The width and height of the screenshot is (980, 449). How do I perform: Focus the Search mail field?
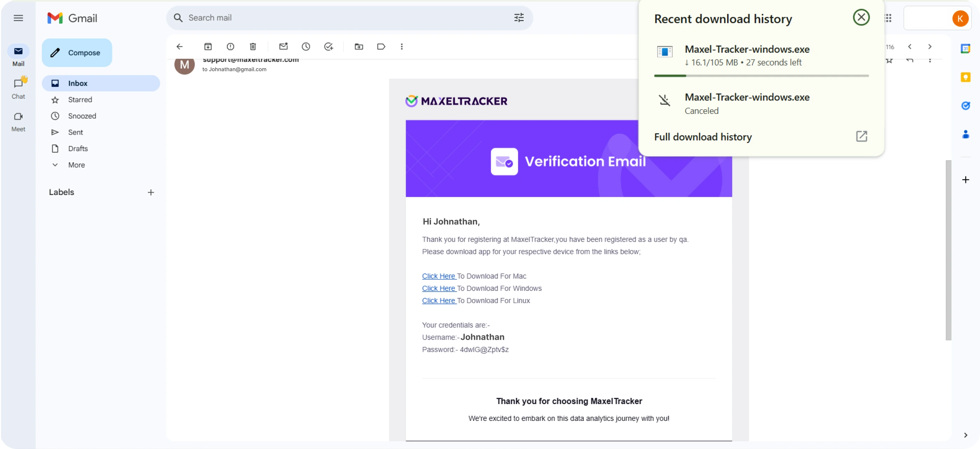pos(349,18)
